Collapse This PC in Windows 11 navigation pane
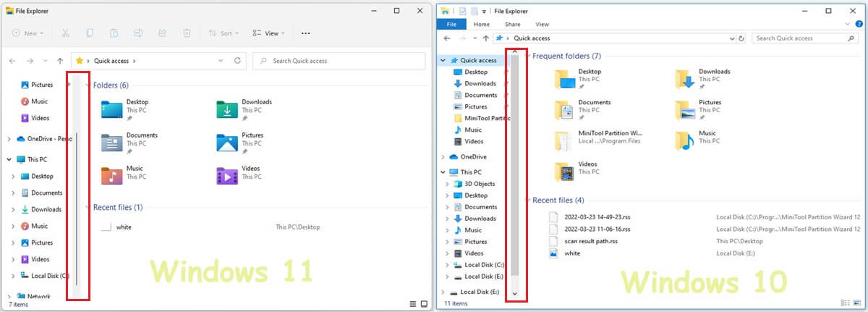This screenshot has height=312, width=868. 9,159
